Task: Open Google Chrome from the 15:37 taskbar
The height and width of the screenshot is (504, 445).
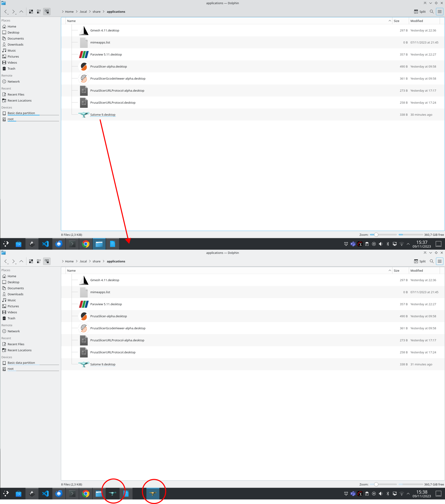Action: pos(86,244)
